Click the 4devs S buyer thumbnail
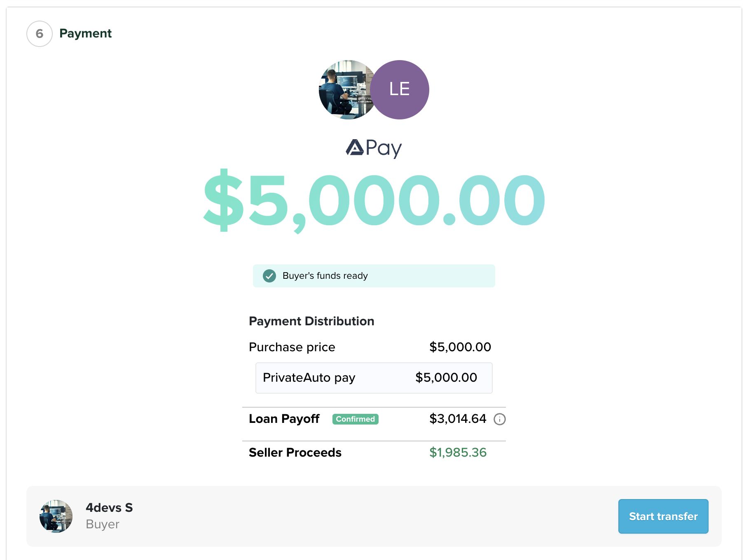Viewport: 744px width, 560px height. [x=56, y=516]
